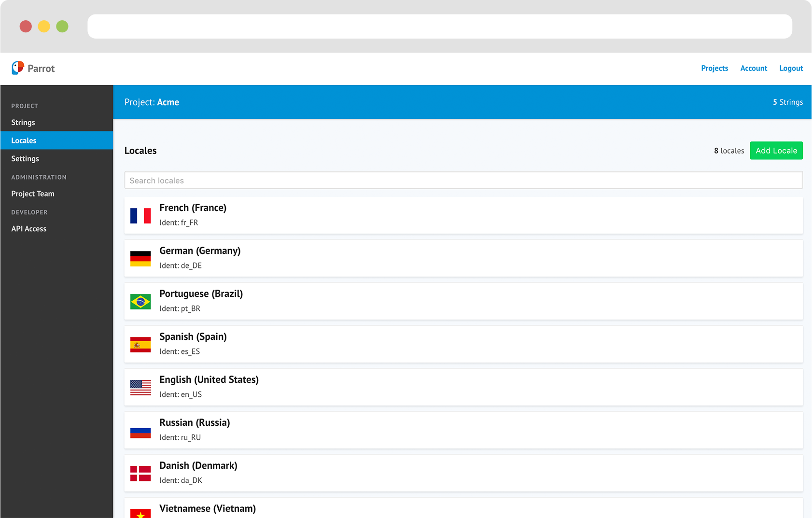Click the Parrot logo icon

[x=18, y=68]
